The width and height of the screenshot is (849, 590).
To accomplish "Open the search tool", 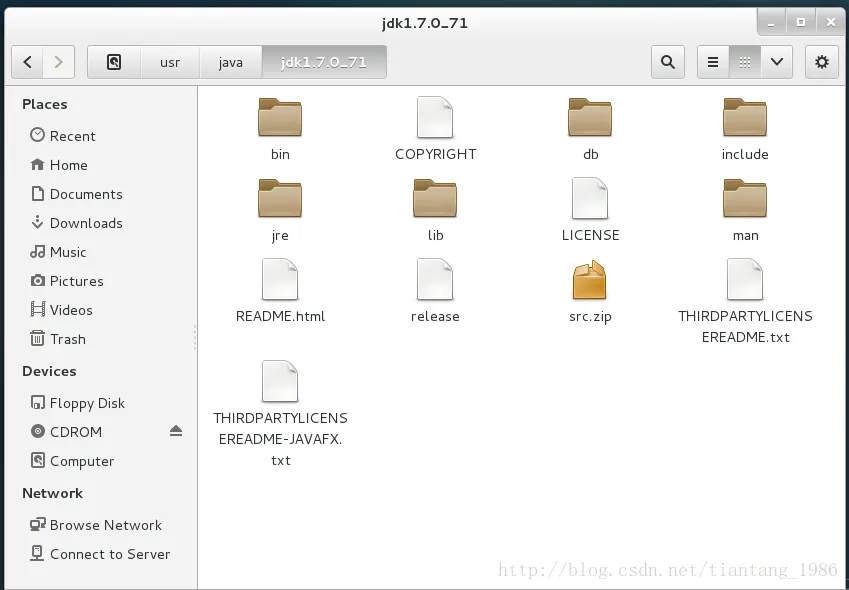I will (x=668, y=62).
